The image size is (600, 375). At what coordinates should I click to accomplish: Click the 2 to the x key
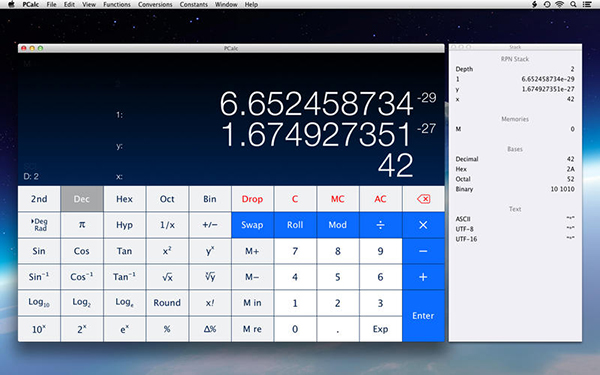pyautogui.click(x=82, y=329)
